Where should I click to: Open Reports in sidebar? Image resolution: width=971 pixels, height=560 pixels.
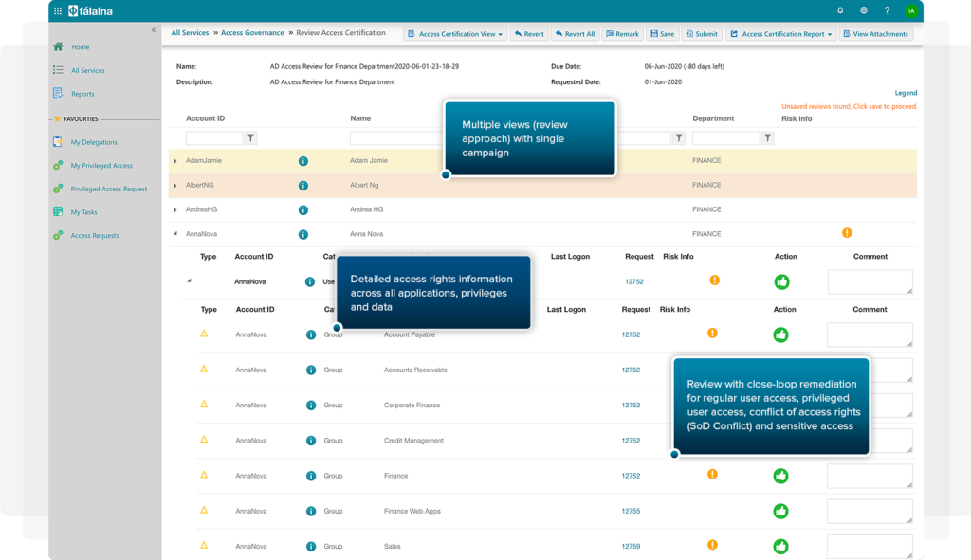click(82, 94)
